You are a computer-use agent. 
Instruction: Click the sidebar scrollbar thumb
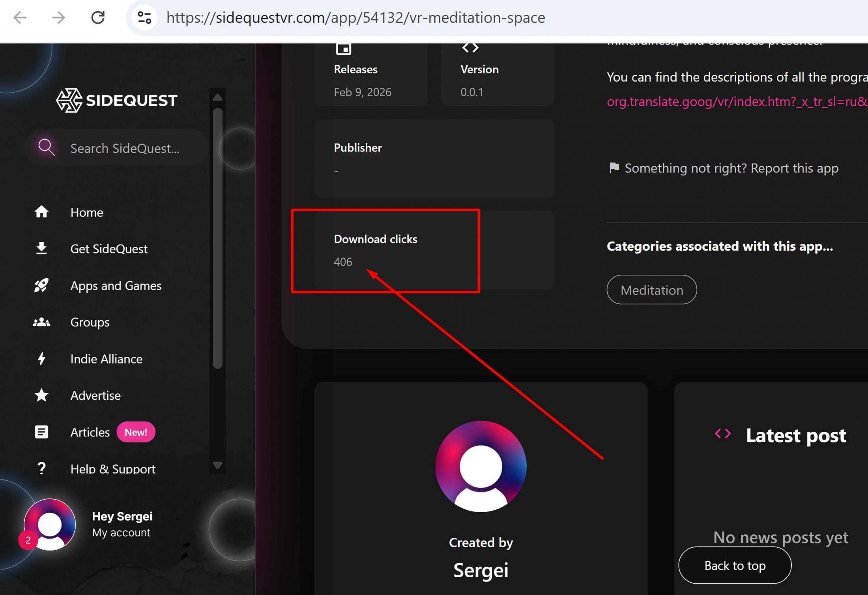[x=217, y=238]
